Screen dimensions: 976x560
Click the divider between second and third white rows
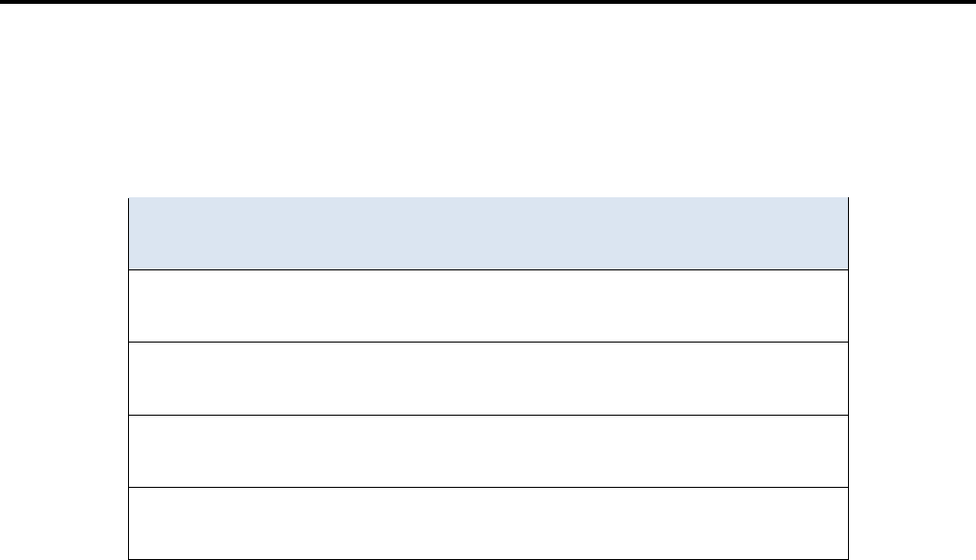click(x=488, y=414)
